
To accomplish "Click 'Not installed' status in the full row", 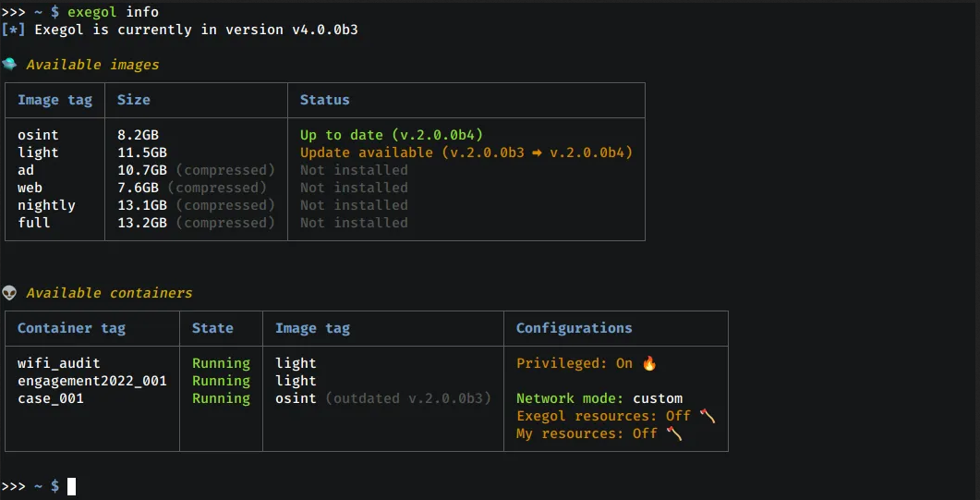I will (354, 223).
